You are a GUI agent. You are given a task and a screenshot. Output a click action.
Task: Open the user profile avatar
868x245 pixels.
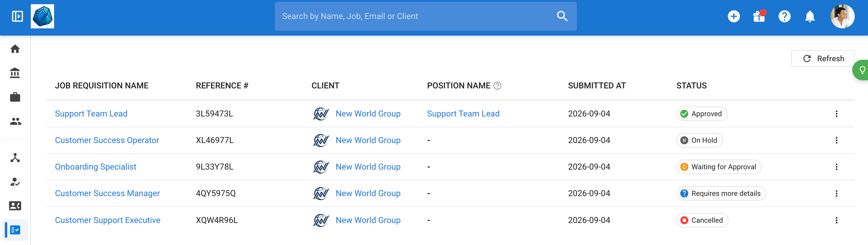coord(842,16)
